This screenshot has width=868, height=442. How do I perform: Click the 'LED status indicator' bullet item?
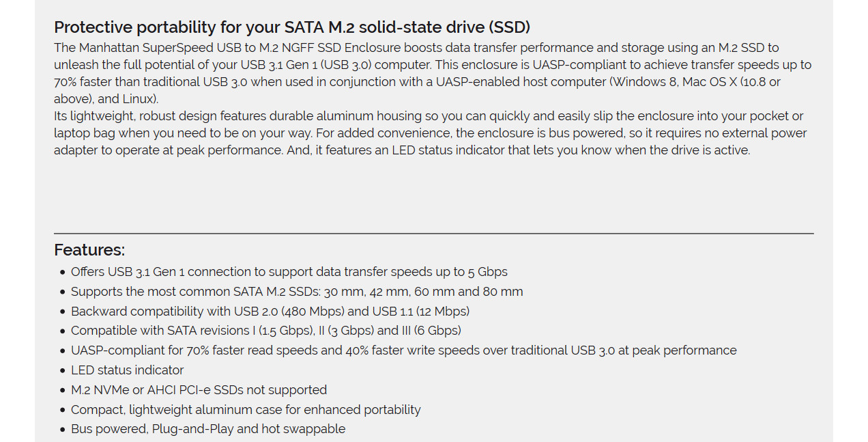128,370
